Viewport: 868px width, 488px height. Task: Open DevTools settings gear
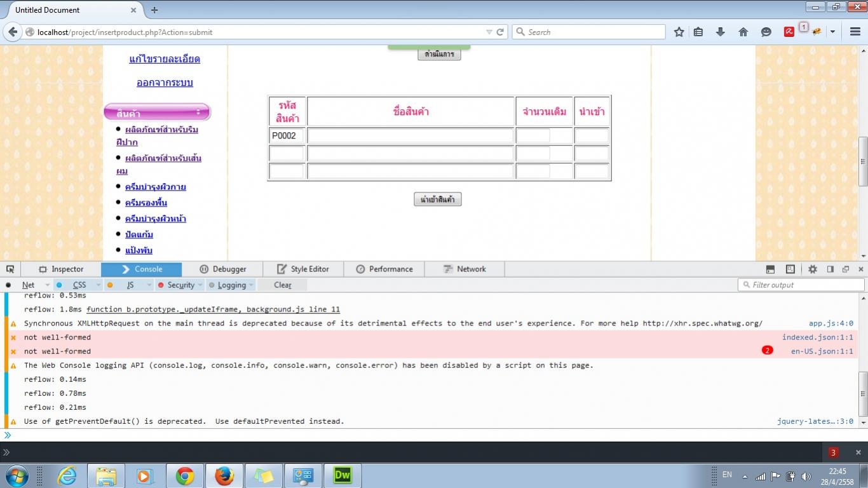click(813, 269)
